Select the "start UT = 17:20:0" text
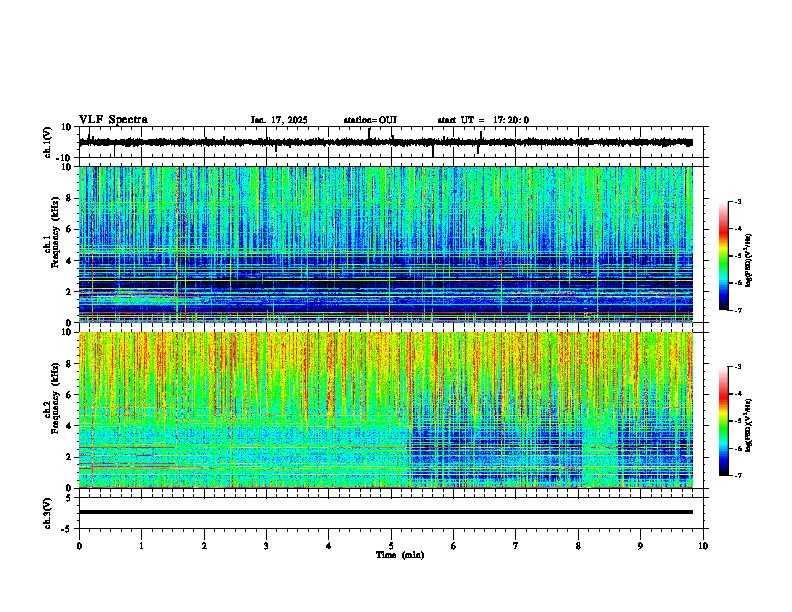The image size is (792, 612). tap(483, 120)
